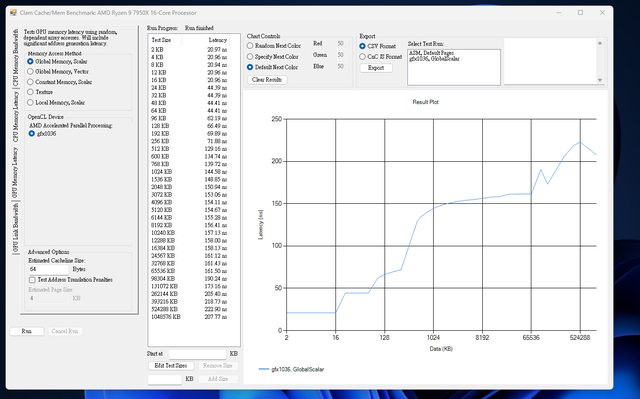Select Local Memory, Scalar radio button
This screenshot has width=640, height=399.
56,102
